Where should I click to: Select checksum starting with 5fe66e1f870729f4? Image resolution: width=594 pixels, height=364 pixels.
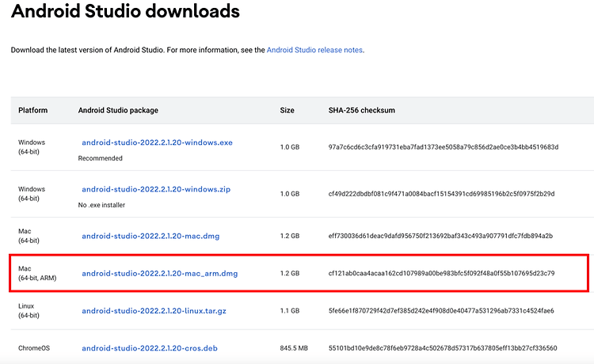pos(441,311)
